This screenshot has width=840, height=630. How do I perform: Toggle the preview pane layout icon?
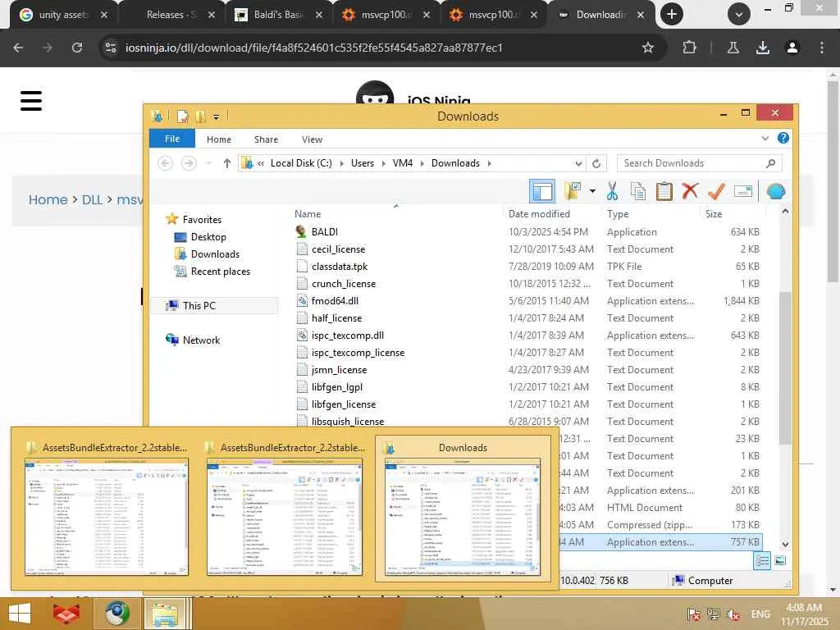(541, 191)
